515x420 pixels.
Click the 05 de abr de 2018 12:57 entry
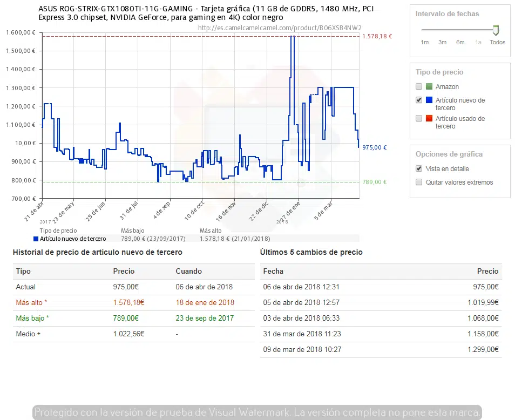point(301,302)
